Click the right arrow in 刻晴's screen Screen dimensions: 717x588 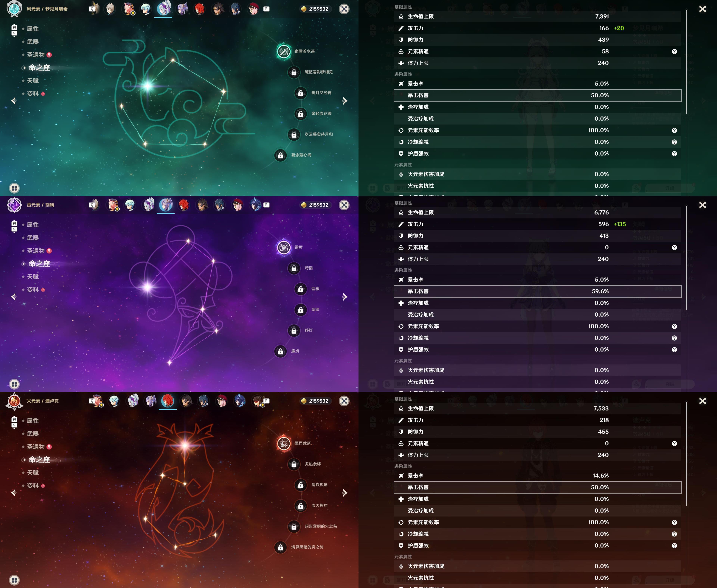click(345, 297)
